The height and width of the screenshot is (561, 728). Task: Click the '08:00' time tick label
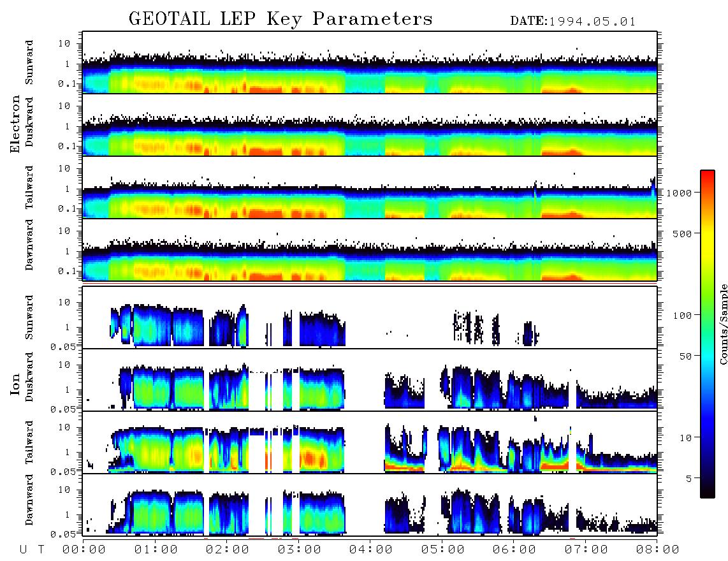coord(658,550)
